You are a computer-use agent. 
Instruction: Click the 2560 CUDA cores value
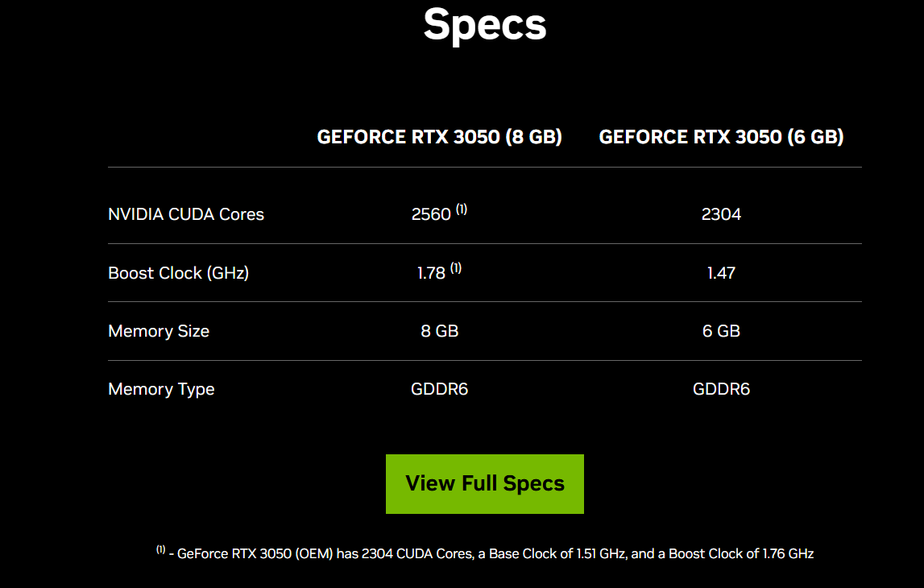[431, 215]
